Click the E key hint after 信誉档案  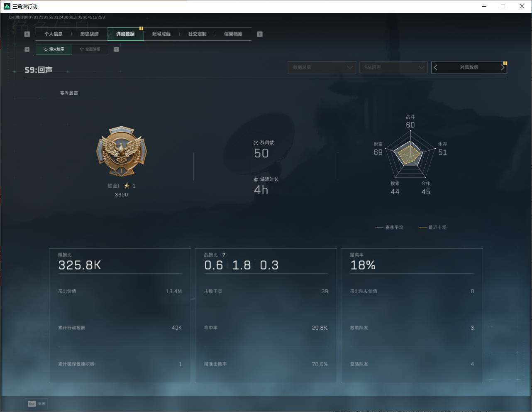[260, 34]
